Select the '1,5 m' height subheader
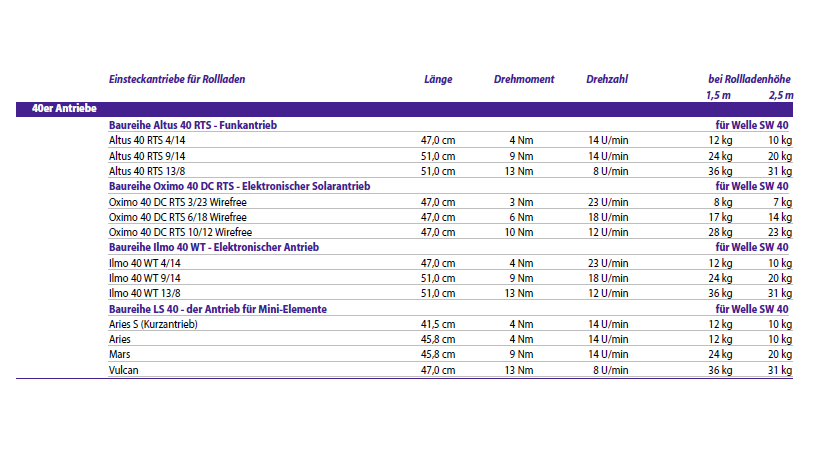 (x=719, y=95)
